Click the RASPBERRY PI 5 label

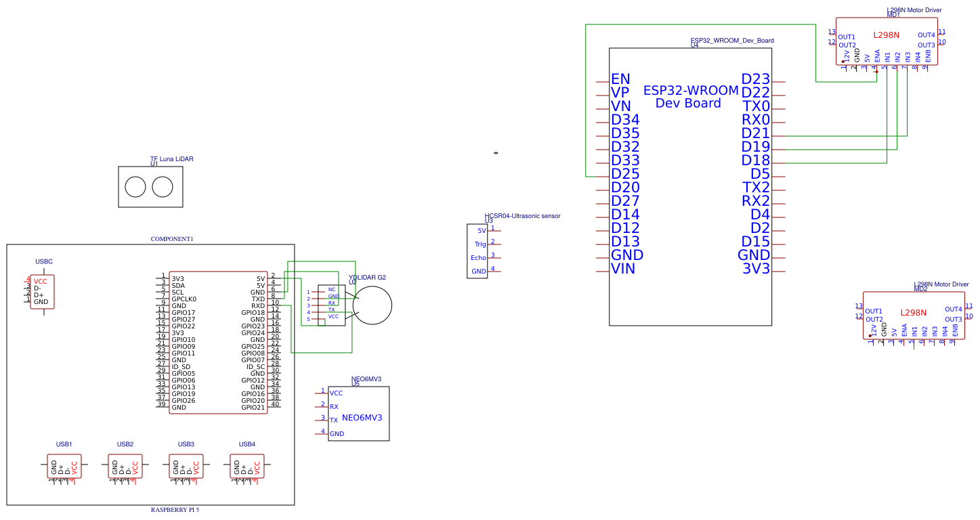pos(175,510)
